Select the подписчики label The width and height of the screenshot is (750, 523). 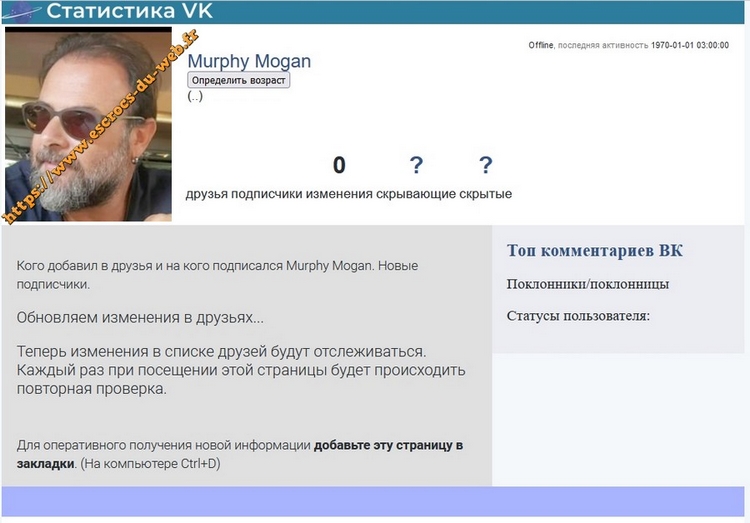point(266,194)
